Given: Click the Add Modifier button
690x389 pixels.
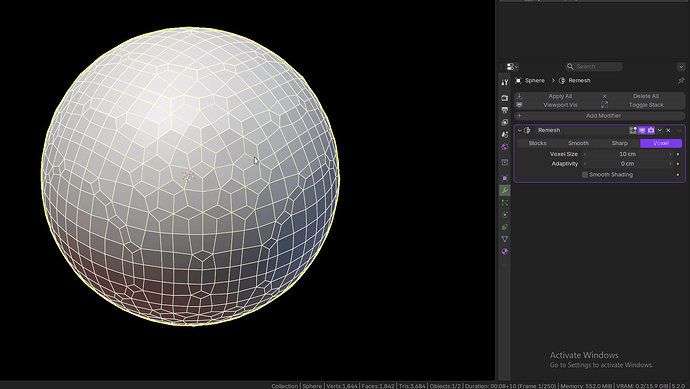Looking at the screenshot, I should coord(600,116).
